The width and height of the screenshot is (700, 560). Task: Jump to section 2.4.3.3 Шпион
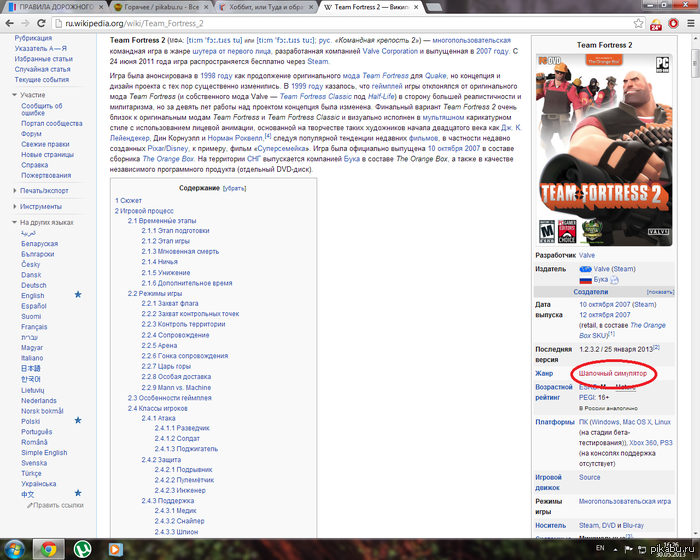[x=176, y=532]
